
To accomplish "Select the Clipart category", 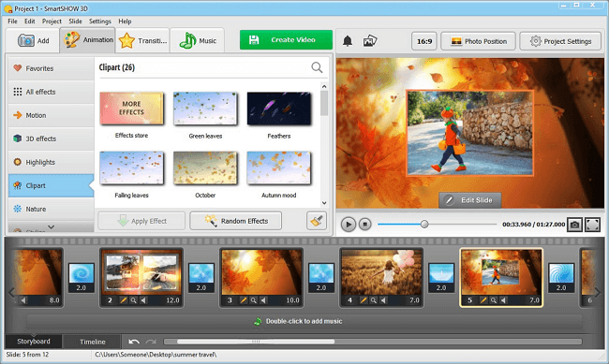I will coord(51,185).
